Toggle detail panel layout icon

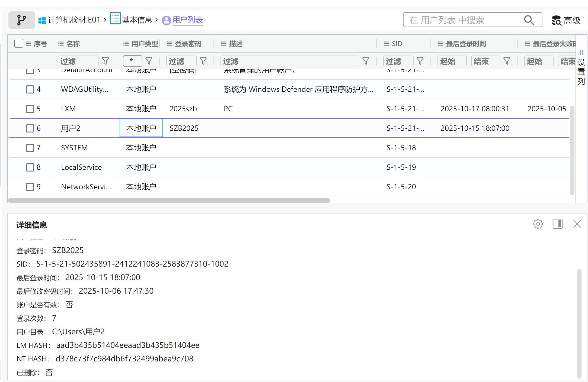pyautogui.click(x=557, y=224)
